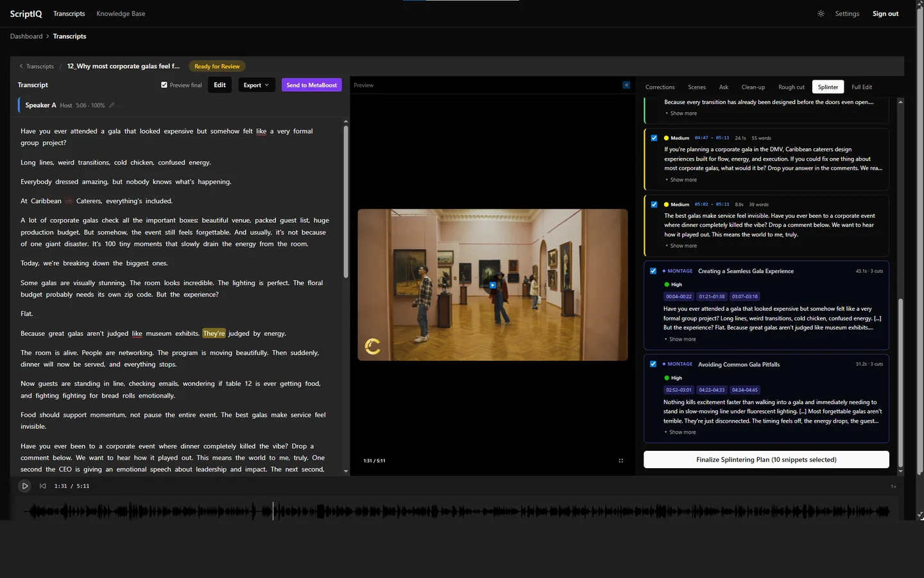Click the transcript panel scrollbar
This screenshot has width=924, height=578.
point(346,202)
